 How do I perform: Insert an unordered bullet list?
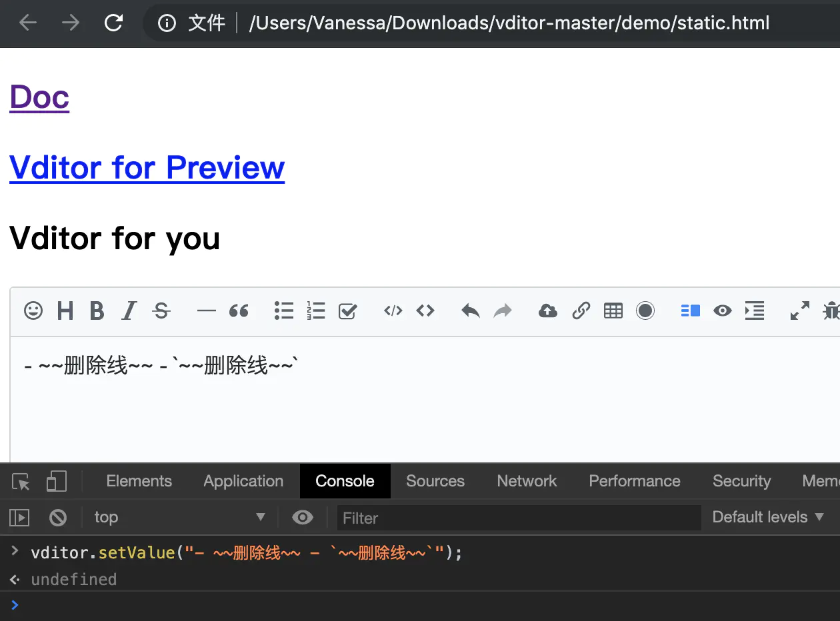point(284,310)
